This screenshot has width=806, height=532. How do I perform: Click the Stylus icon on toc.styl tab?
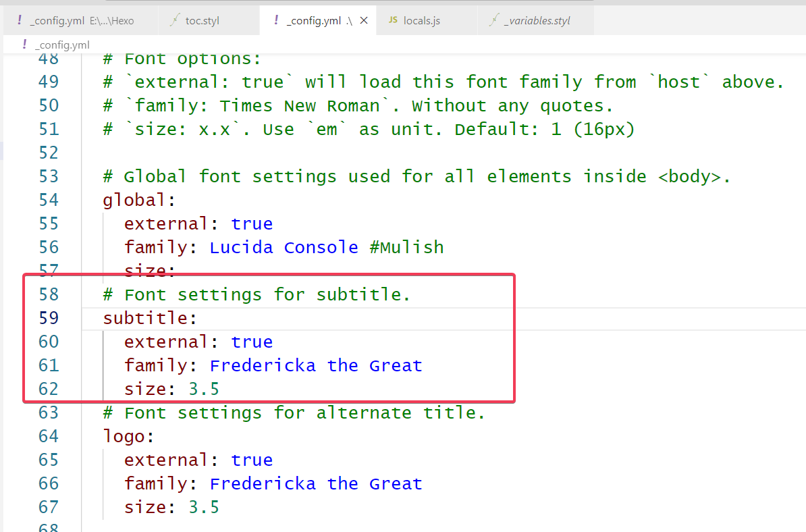(x=175, y=21)
